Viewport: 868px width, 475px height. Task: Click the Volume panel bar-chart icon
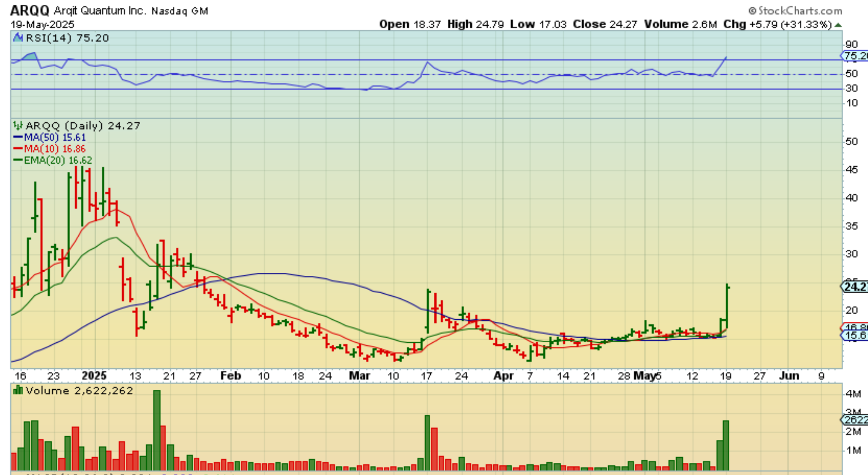18,390
